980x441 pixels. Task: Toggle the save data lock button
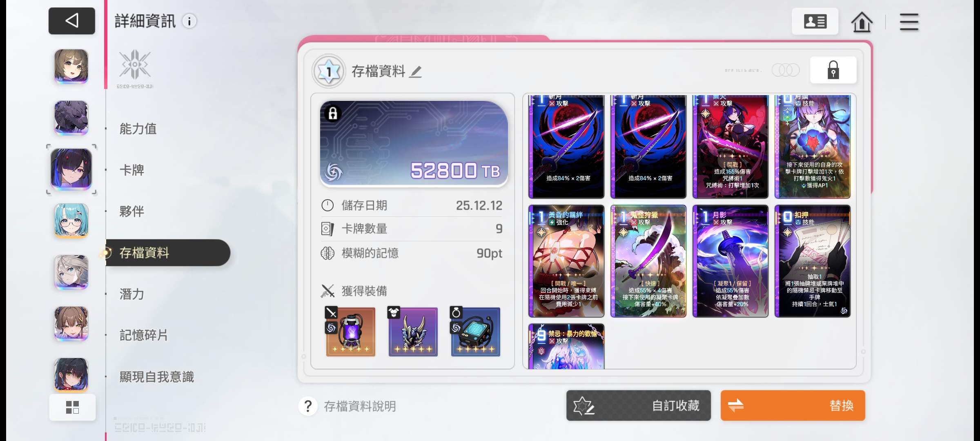click(833, 70)
